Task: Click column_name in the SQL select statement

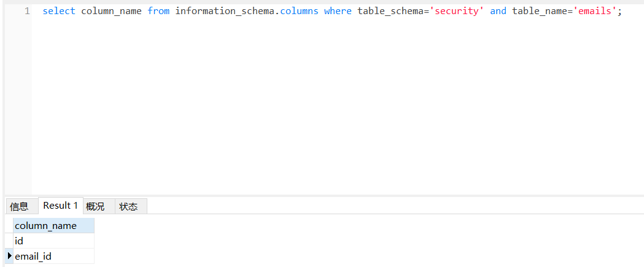Action: 111,11
